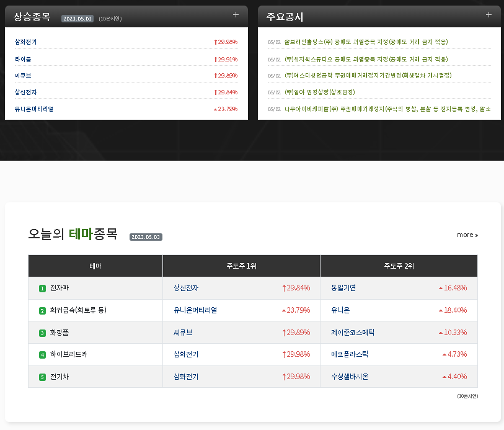Expand the 주요공시 panel with the plus icon
Screen dimensions: 504x430
coord(489,15)
